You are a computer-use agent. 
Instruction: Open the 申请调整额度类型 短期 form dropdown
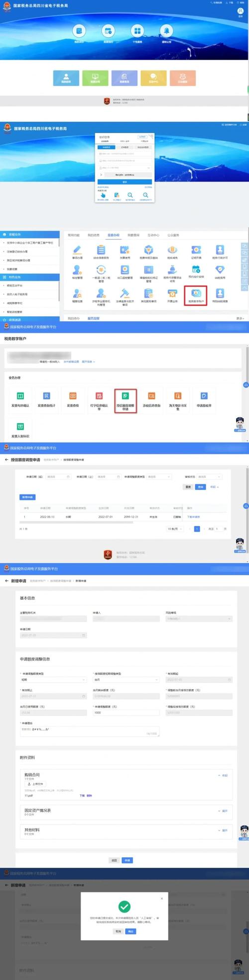(x=53, y=680)
